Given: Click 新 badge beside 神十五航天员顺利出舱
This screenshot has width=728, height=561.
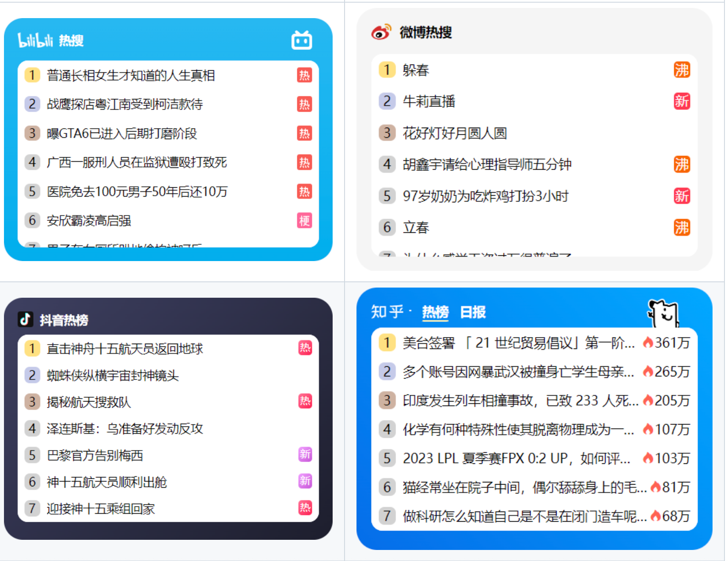Looking at the screenshot, I should (x=305, y=481).
